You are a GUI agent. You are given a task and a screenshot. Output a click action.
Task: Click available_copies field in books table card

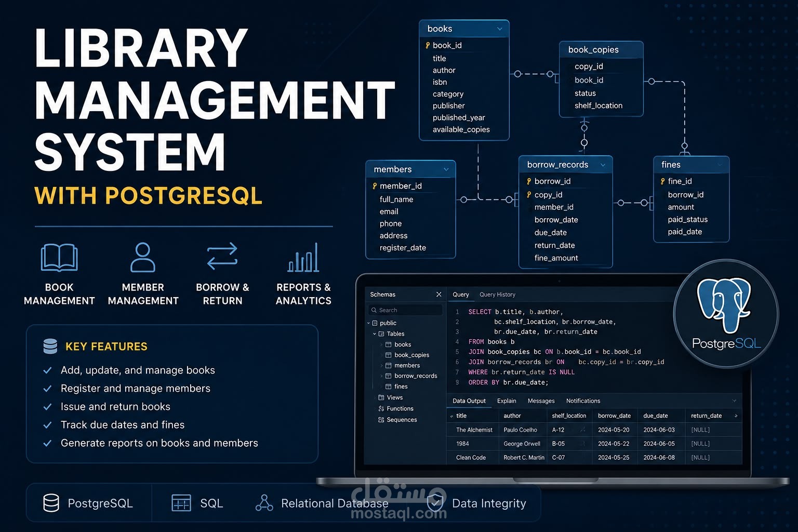(461, 130)
